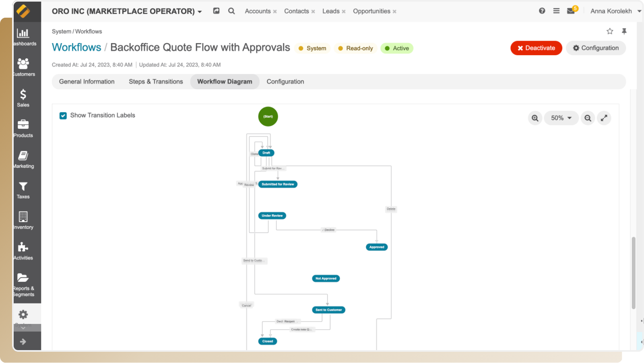
Task: Open the Opportunities pinned tab
Action: click(x=372, y=11)
